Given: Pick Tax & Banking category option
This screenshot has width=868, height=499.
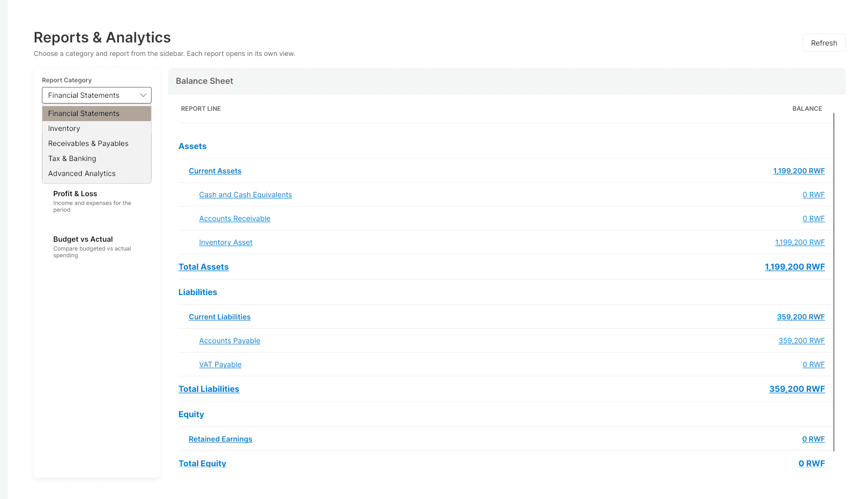Looking at the screenshot, I should 97,158.
